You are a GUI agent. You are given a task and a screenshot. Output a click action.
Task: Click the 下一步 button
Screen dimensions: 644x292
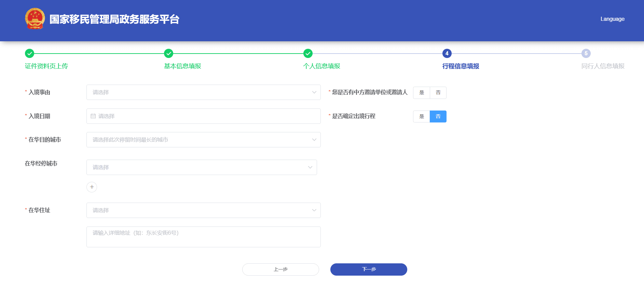[x=369, y=269]
